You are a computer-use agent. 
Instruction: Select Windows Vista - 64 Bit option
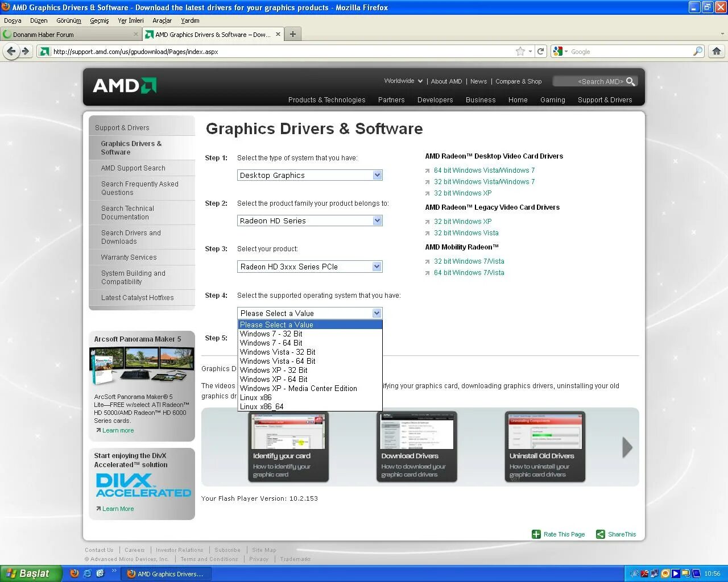(310, 361)
